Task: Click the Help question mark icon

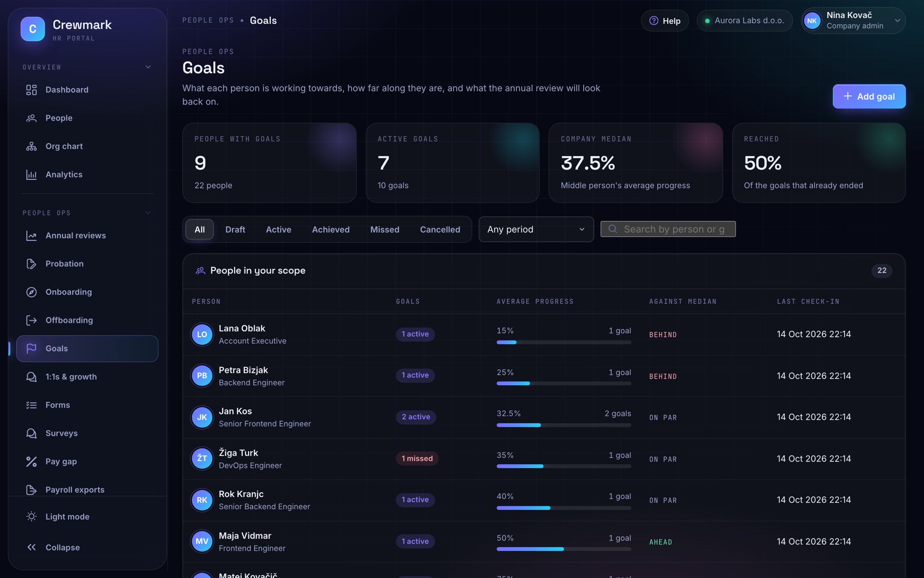Action: tap(654, 21)
